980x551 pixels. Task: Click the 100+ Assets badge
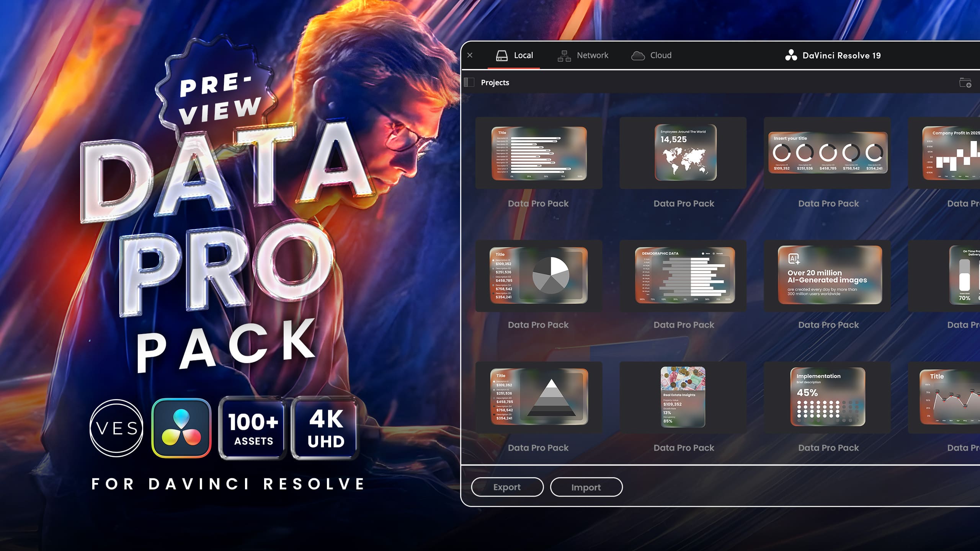(x=253, y=428)
